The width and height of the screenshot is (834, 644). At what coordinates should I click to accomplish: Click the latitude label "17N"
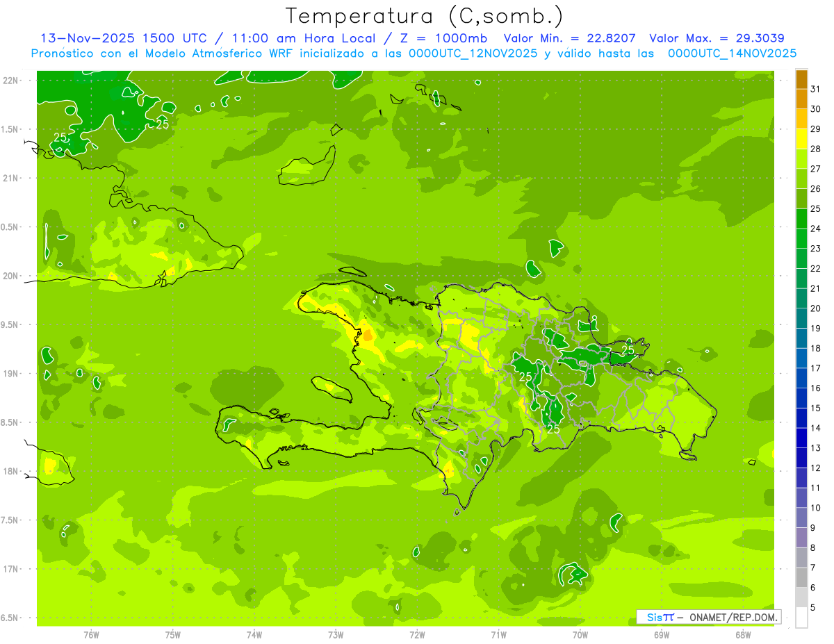(11, 569)
